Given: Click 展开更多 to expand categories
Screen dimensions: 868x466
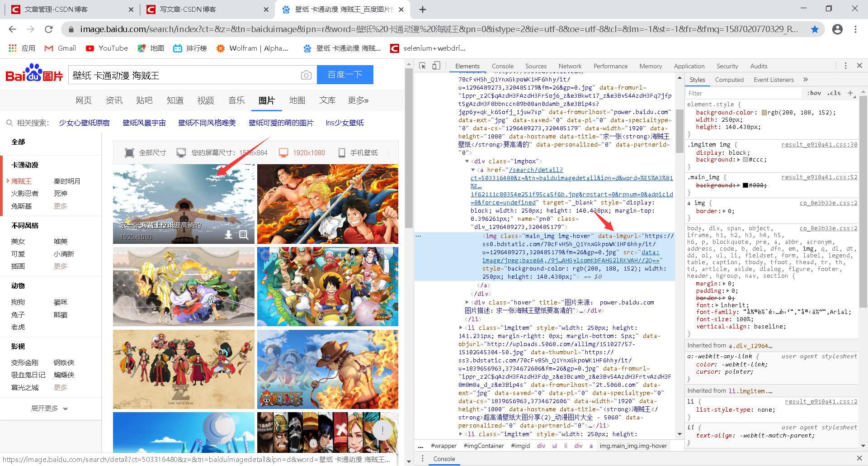Looking at the screenshot, I should click(49, 408).
